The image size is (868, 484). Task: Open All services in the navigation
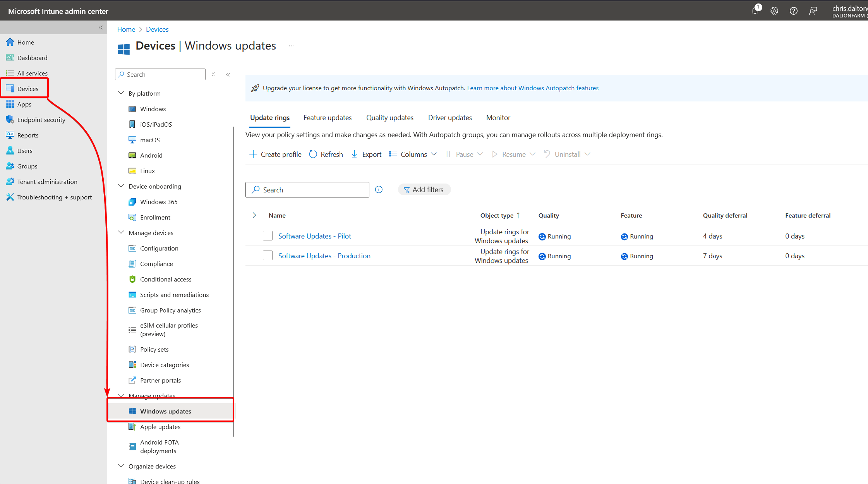tap(32, 73)
